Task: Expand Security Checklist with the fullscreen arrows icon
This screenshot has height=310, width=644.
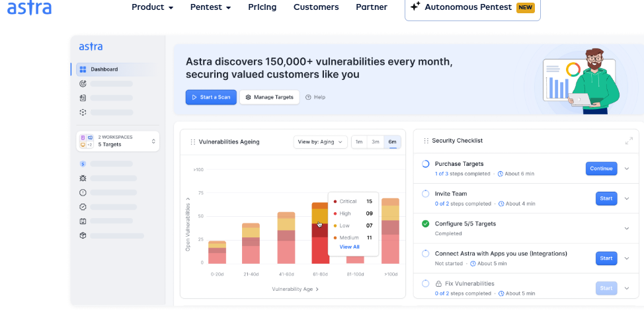Action: coord(629,141)
